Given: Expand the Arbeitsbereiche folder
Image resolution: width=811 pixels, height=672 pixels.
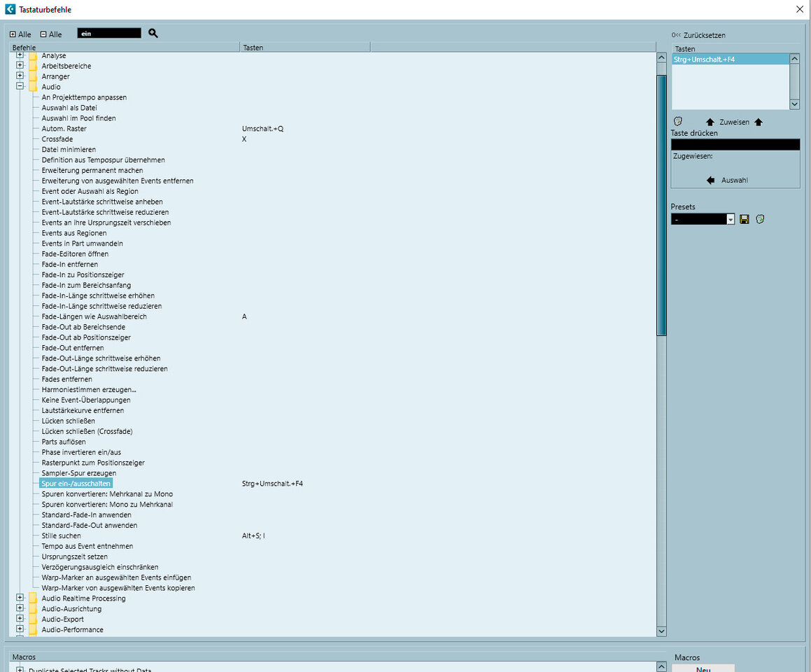Looking at the screenshot, I should 20,65.
